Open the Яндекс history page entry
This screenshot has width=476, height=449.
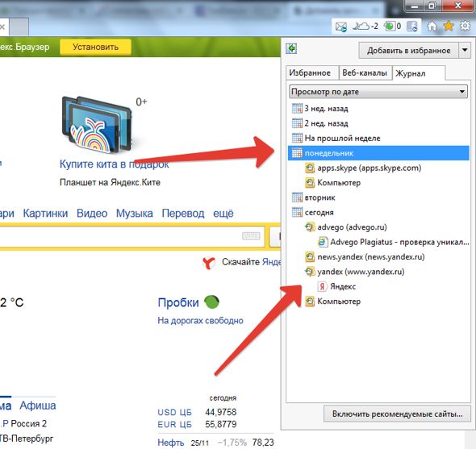click(336, 286)
